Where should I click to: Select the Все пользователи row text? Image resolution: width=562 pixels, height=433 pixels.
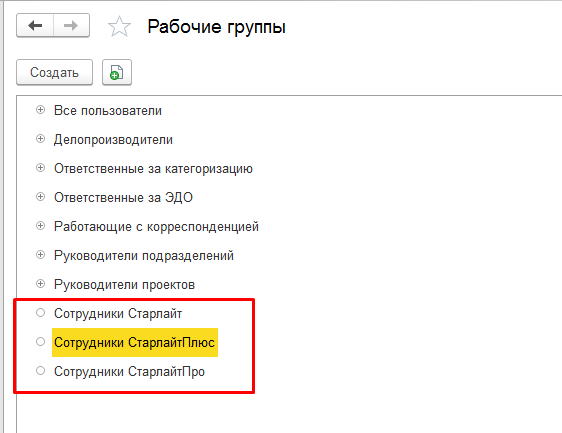pos(108,111)
